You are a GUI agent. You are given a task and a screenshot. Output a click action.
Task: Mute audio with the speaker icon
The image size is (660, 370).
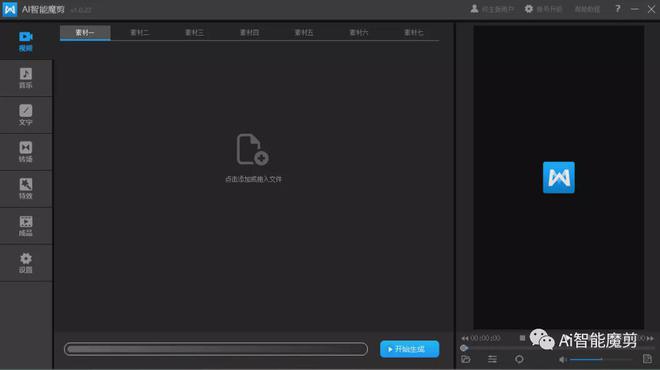click(x=562, y=359)
